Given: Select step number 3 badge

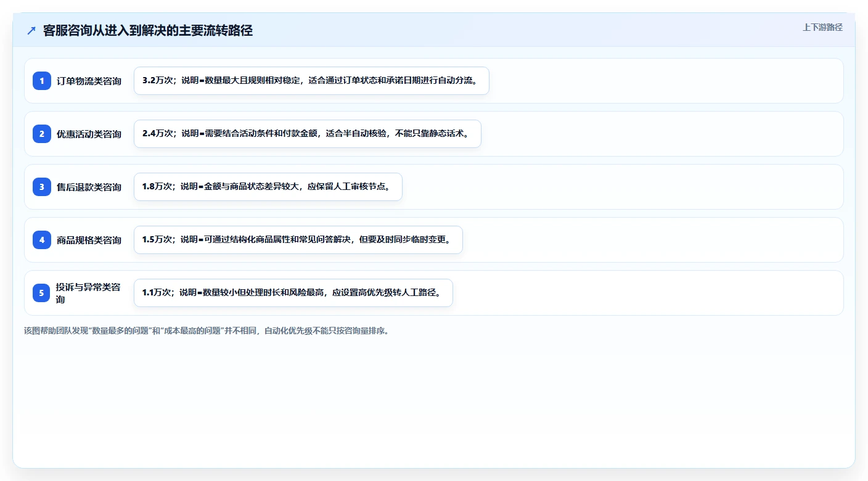Looking at the screenshot, I should pyautogui.click(x=42, y=187).
